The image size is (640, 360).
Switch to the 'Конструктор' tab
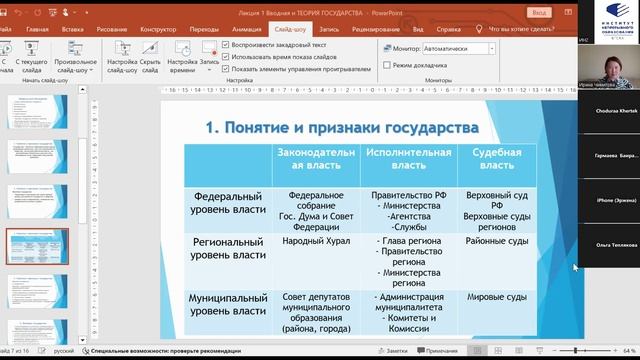click(x=158, y=29)
